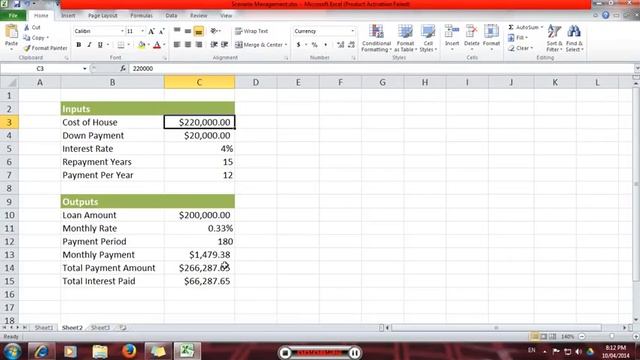640x360 pixels.
Task: Apply Percent Style icon
Action: pyautogui.click(x=314, y=44)
